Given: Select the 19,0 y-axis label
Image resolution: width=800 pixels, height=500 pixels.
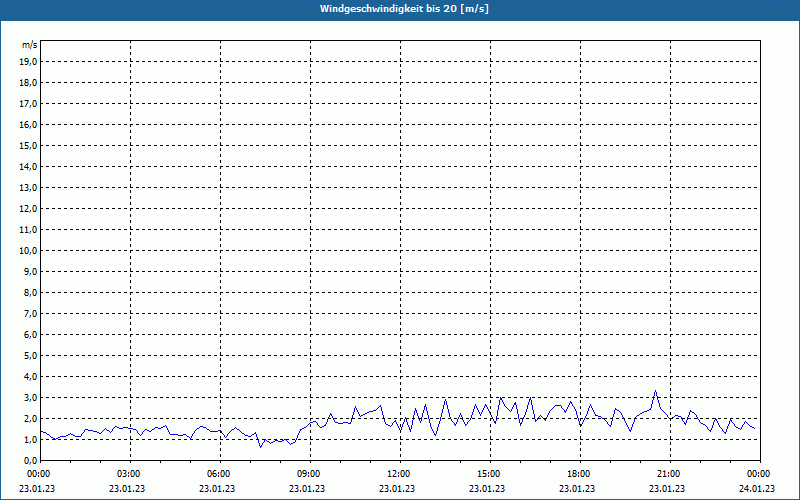Looking at the screenshot, I should click(x=29, y=61).
